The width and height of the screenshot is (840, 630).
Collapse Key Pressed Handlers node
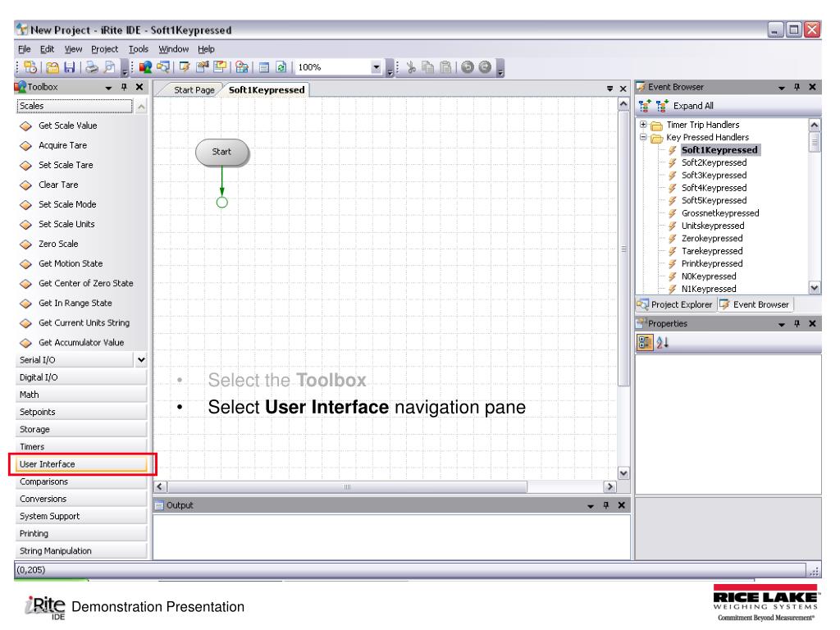click(643, 137)
